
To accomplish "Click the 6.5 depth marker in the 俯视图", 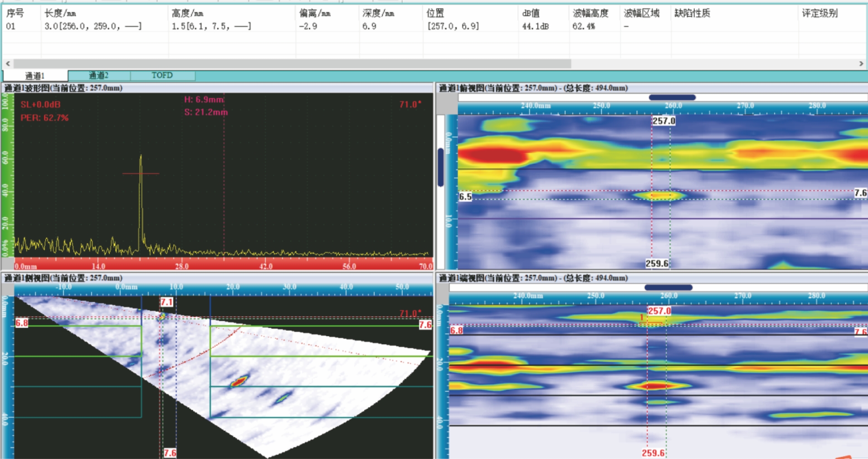I will point(465,197).
